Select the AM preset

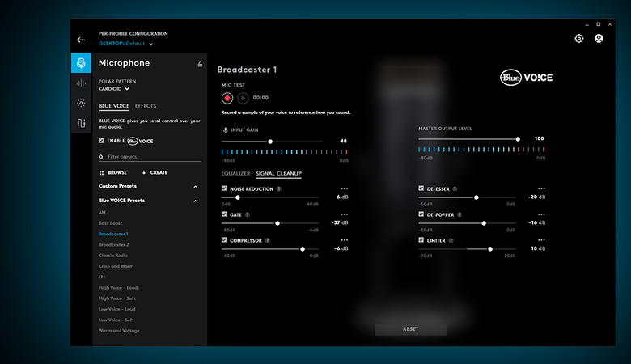coord(102,213)
